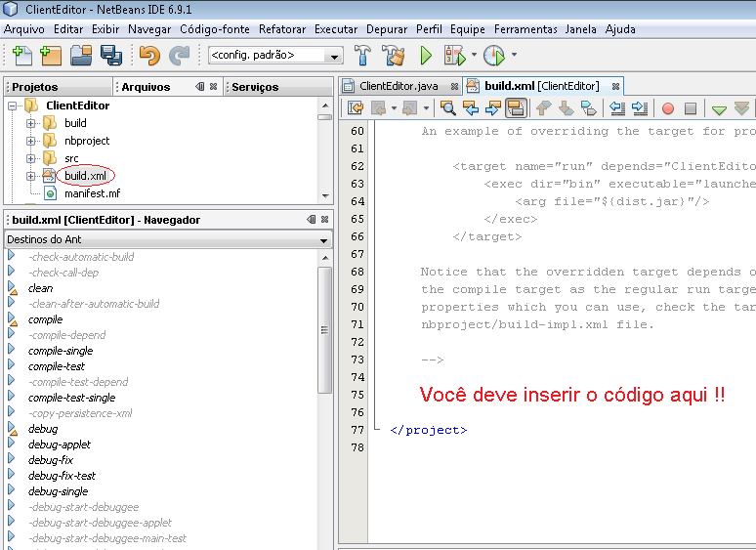
Task: Click the Validate XML icon beside Check XML
Action: click(x=741, y=108)
